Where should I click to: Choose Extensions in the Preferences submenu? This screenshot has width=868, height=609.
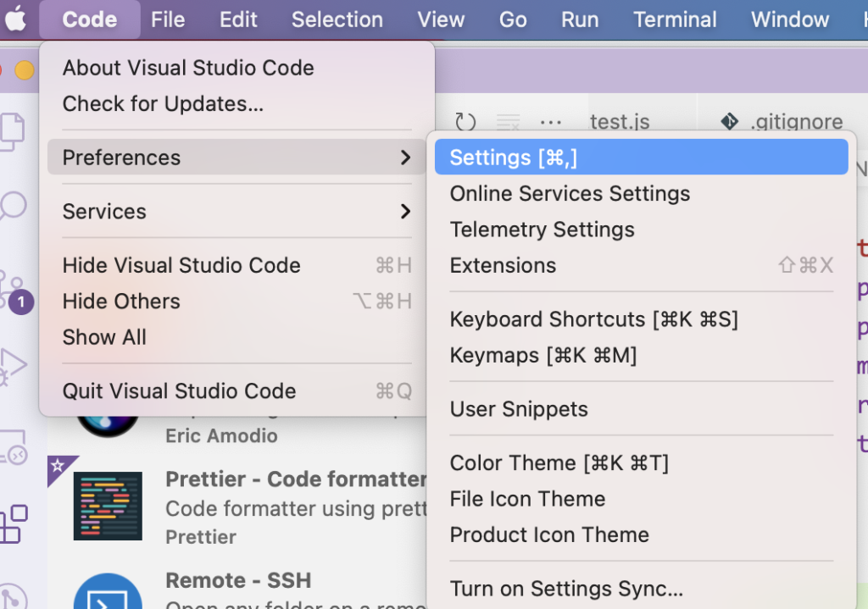(x=641, y=265)
